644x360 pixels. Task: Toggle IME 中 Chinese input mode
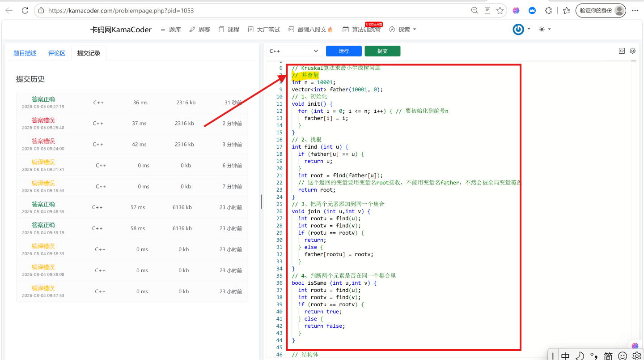pos(565,356)
